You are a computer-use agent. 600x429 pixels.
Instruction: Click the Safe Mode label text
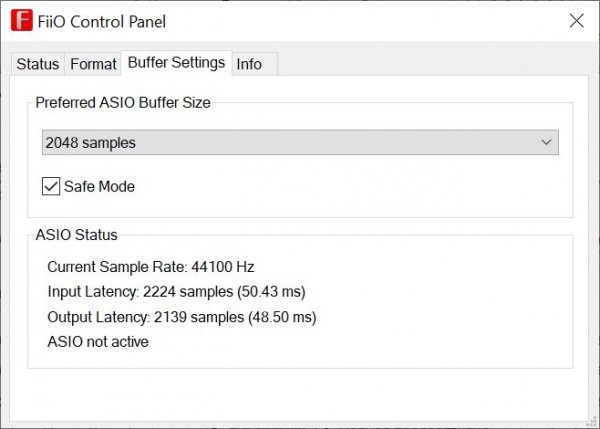[99, 186]
